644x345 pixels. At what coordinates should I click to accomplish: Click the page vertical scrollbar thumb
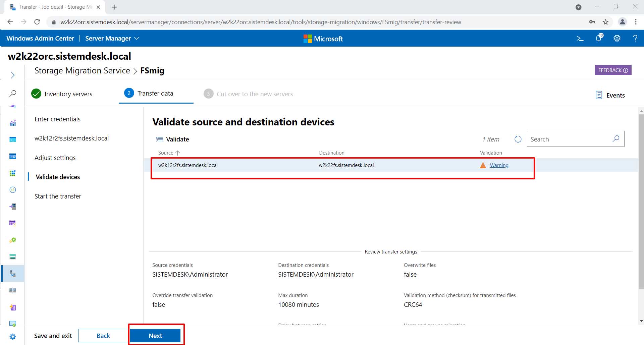(641, 202)
